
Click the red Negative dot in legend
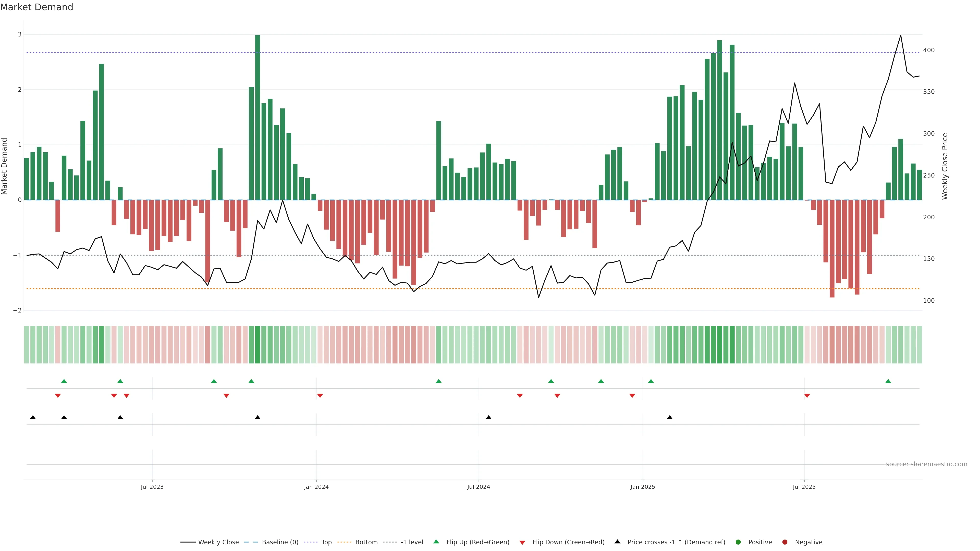click(x=785, y=542)
